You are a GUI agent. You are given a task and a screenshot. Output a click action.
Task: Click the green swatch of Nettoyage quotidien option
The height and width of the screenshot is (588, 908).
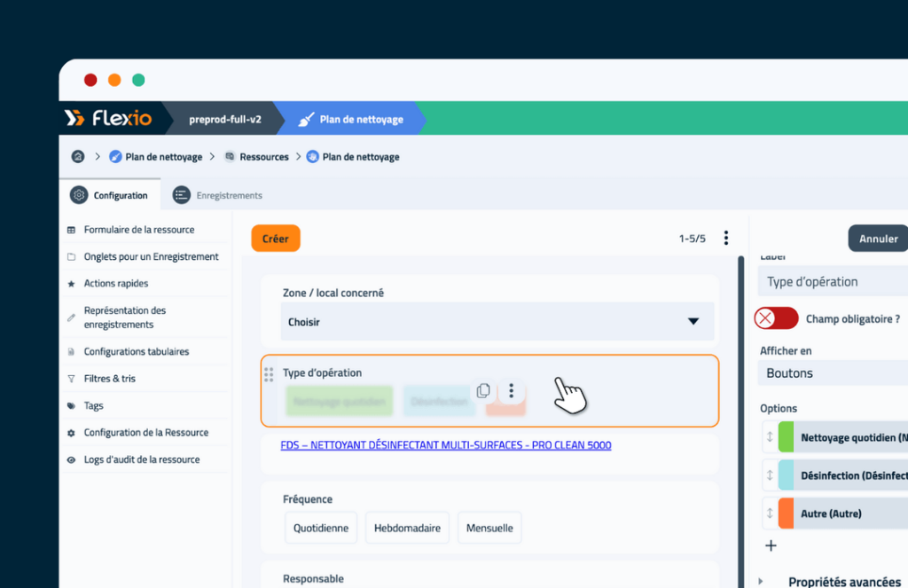pos(786,437)
